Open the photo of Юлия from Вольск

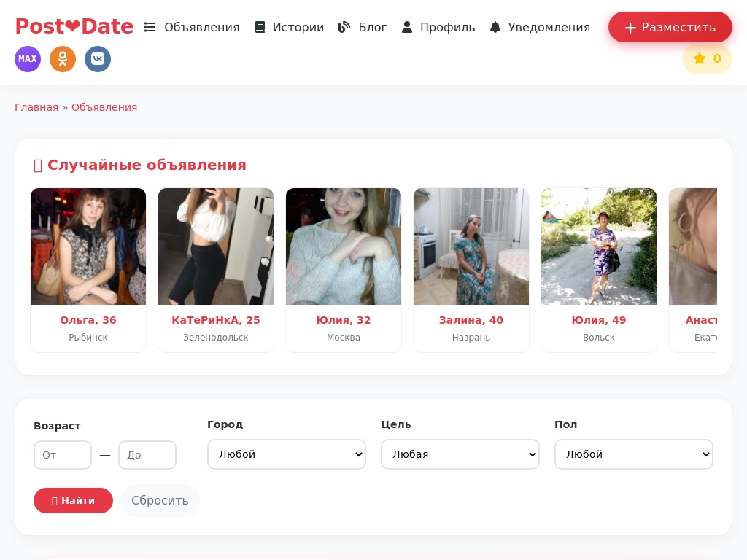tap(599, 246)
